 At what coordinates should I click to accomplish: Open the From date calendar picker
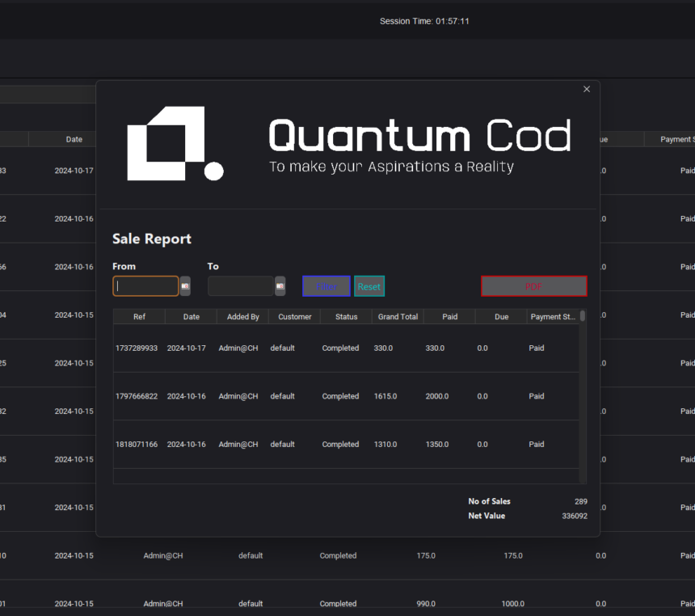pyautogui.click(x=185, y=286)
